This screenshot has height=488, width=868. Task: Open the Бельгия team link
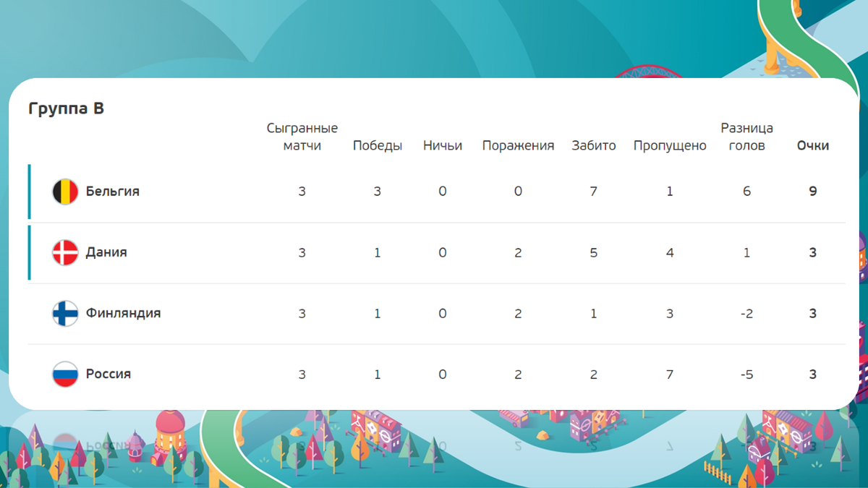pyautogui.click(x=113, y=192)
